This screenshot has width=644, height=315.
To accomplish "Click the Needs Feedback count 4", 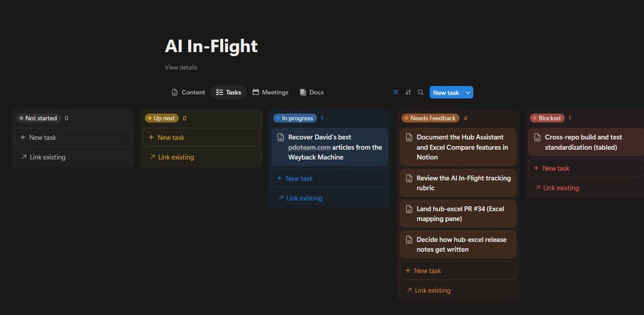I will coord(465,118).
